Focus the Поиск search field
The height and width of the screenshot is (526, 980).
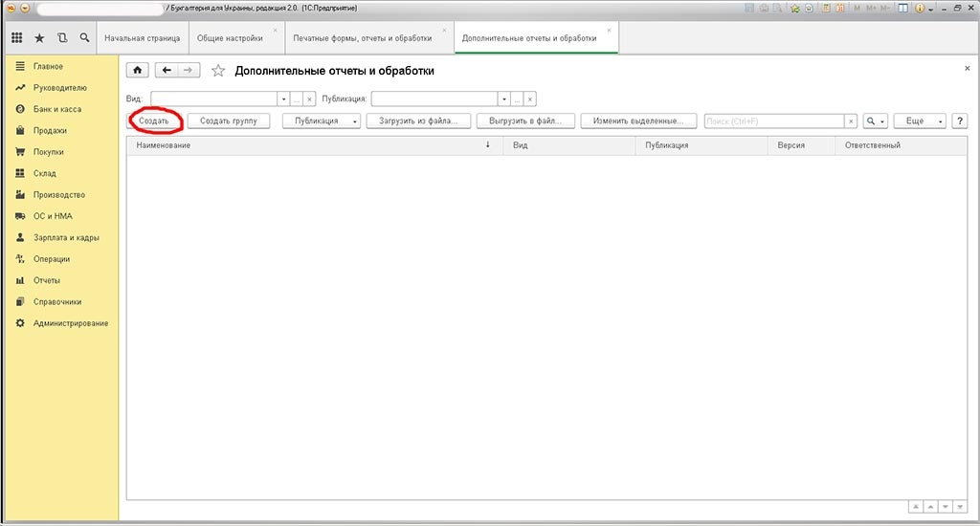[x=773, y=121]
